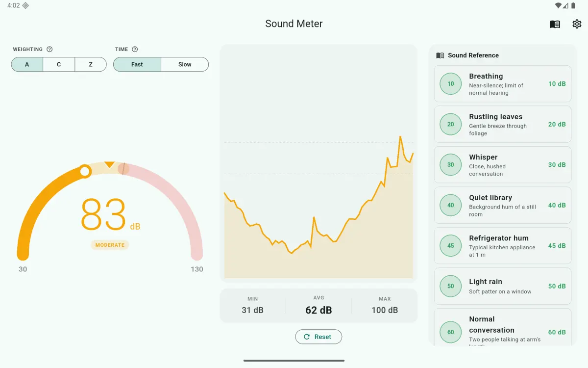
Task: Click the 50 dB circle badge
Action: pyautogui.click(x=451, y=286)
